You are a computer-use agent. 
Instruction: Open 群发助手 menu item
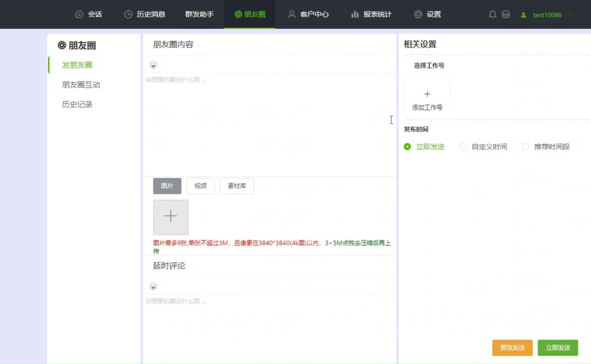tap(199, 14)
